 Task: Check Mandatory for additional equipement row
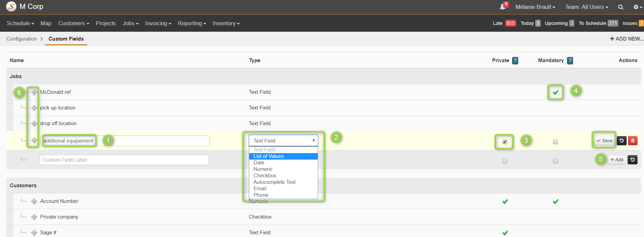tap(555, 142)
